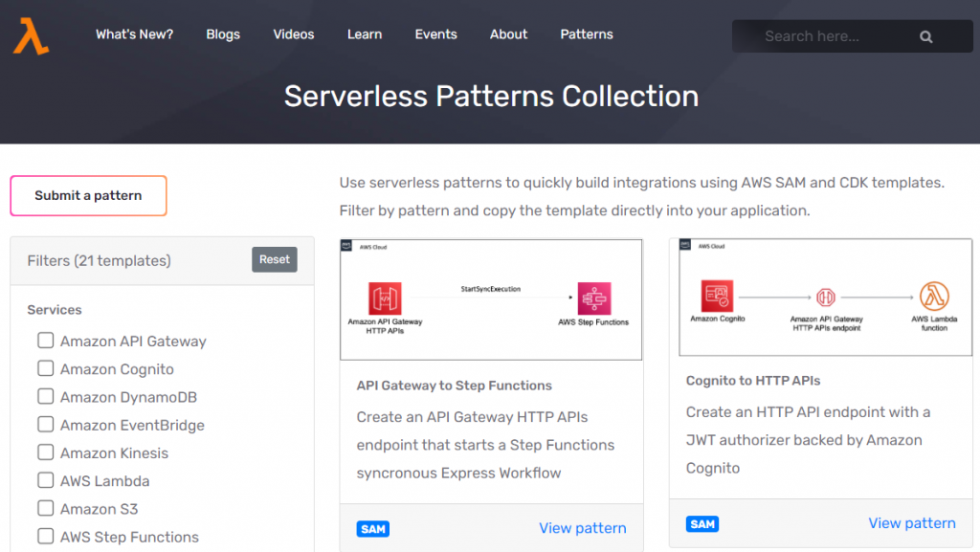Reset all filters
The height and width of the screenshot is (552, 980).
click(275, 259)
